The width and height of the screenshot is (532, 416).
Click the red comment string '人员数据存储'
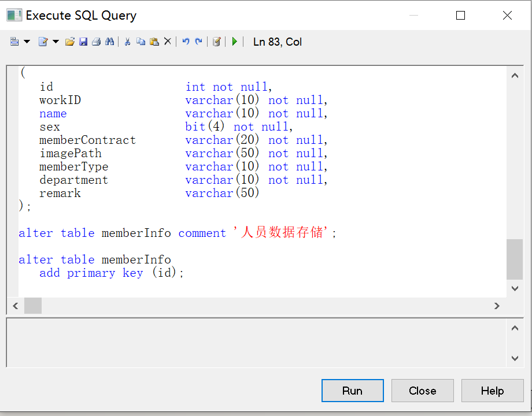pyautogui.click(x=281, y=233)
